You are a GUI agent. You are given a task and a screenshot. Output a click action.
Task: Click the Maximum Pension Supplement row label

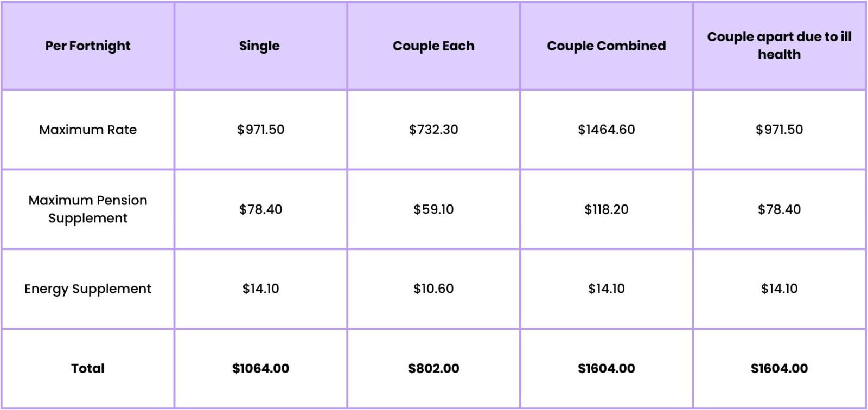(x=88, y=209)
